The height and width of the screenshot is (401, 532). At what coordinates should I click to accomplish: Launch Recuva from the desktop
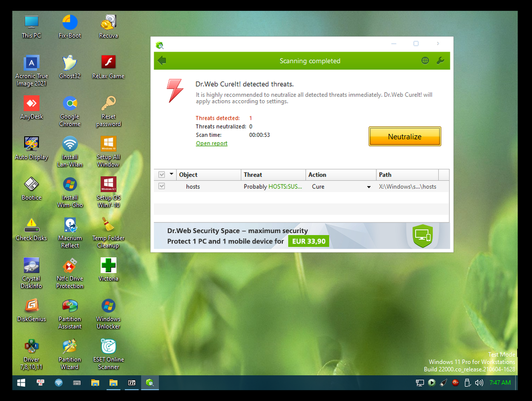click(x=109, y=27)
